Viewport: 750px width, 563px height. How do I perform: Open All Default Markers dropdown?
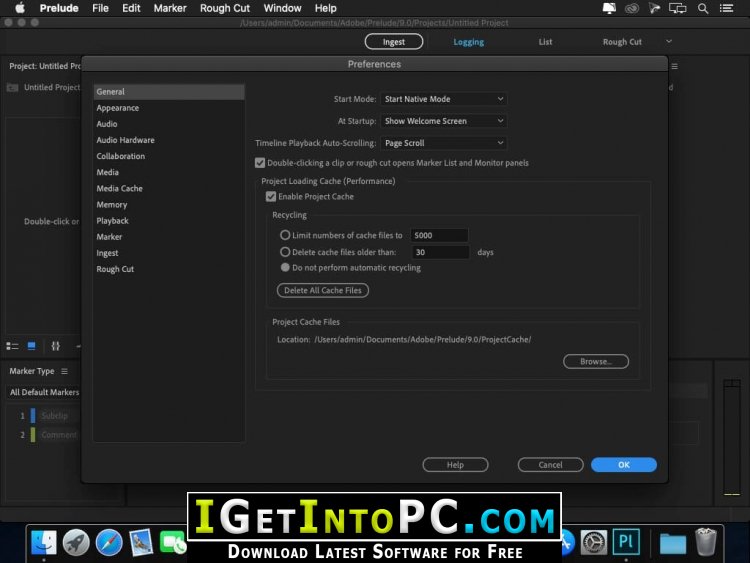click(44, 392)
